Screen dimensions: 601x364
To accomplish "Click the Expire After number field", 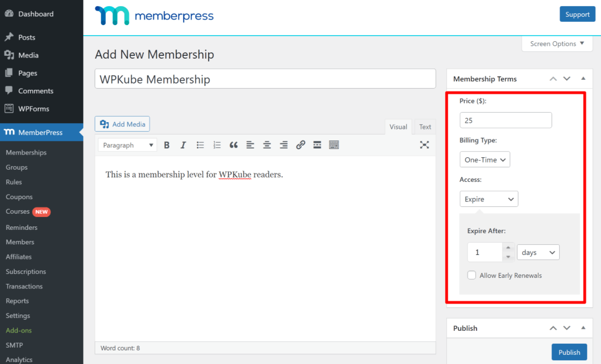I will (x=485, y=252).
